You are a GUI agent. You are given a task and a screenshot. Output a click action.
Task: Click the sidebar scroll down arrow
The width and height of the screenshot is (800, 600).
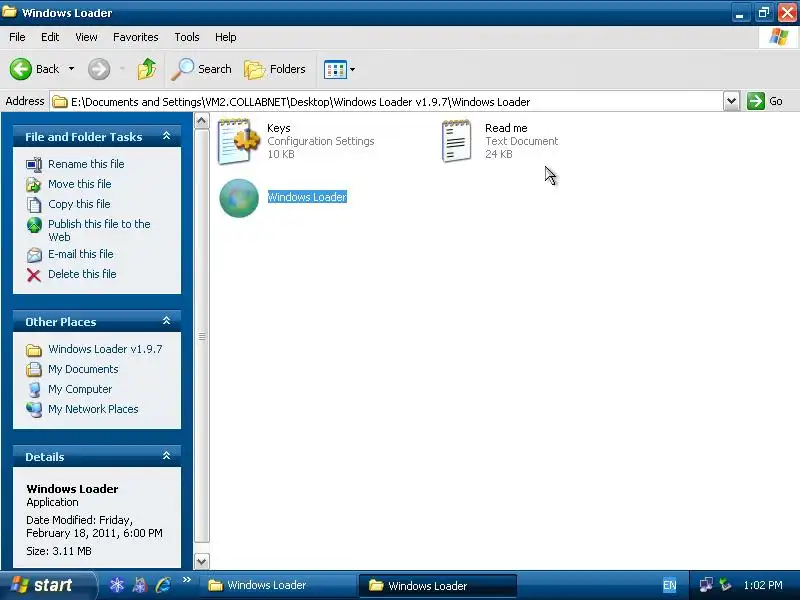202,561
